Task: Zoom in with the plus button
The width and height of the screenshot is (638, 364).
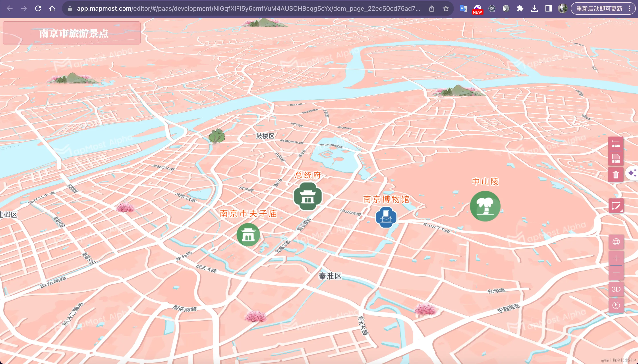Action: pyautogui.click(x=616, y=258)
